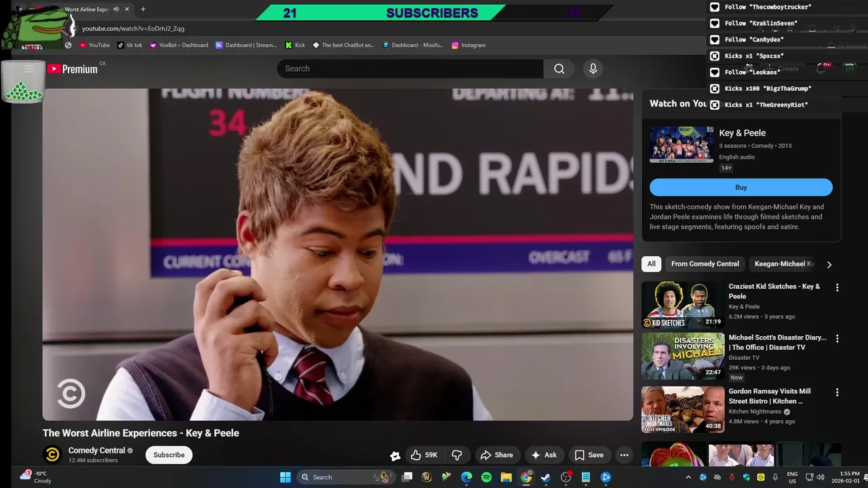Subscribe to Comedy Central
The image size is (868, 488).
click(x=169, y=455)
